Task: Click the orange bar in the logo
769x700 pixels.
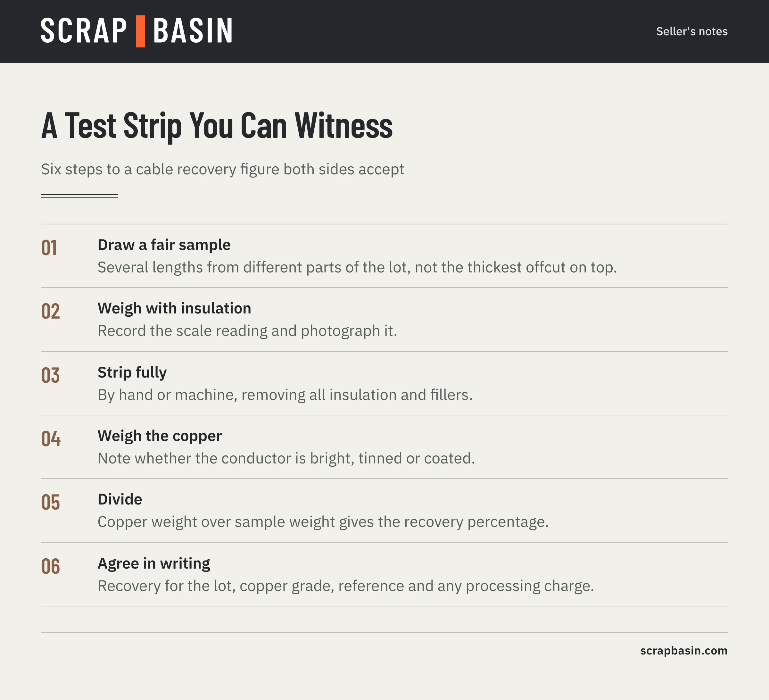Action: tap(140, 31)
